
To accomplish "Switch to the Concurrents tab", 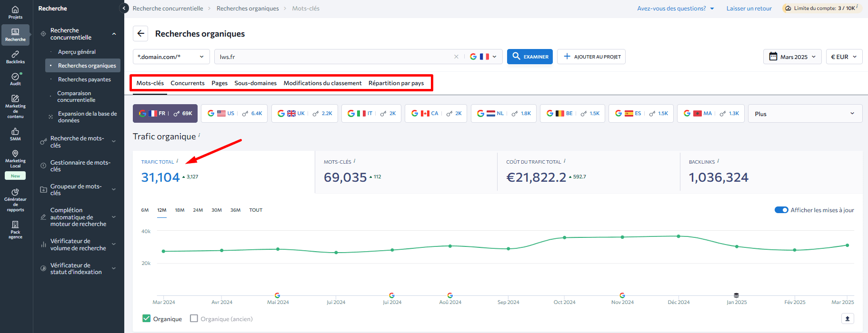I will (x=188, y=83).
